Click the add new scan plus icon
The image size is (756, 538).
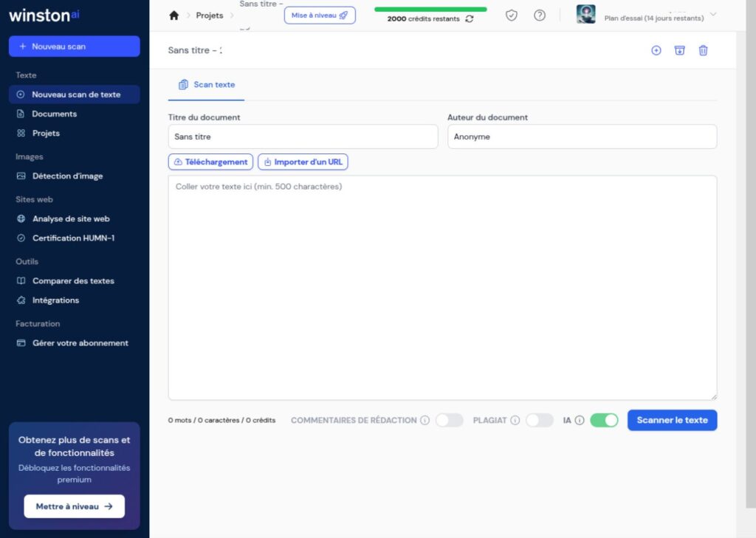pyautogui.click(x=656, y=50)
